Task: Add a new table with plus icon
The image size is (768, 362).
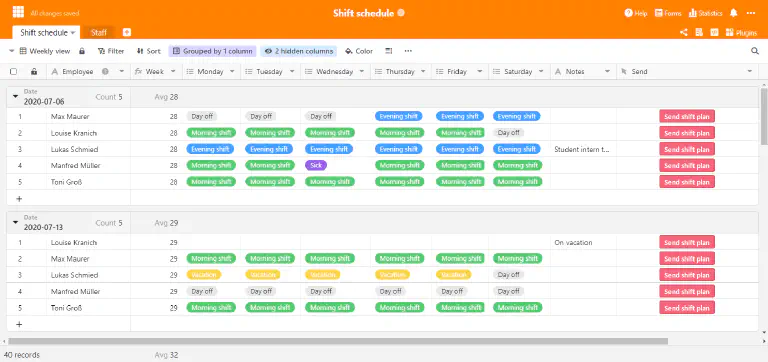Action: click(126, 32)
